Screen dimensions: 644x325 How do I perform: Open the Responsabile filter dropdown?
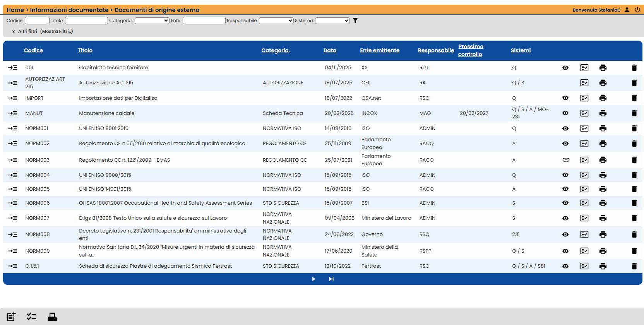point(276,21)
